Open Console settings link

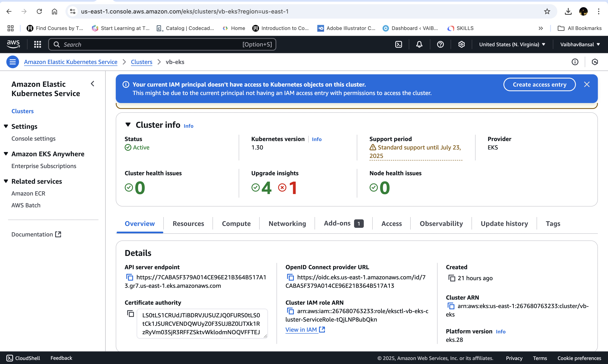tap(33, 139)
